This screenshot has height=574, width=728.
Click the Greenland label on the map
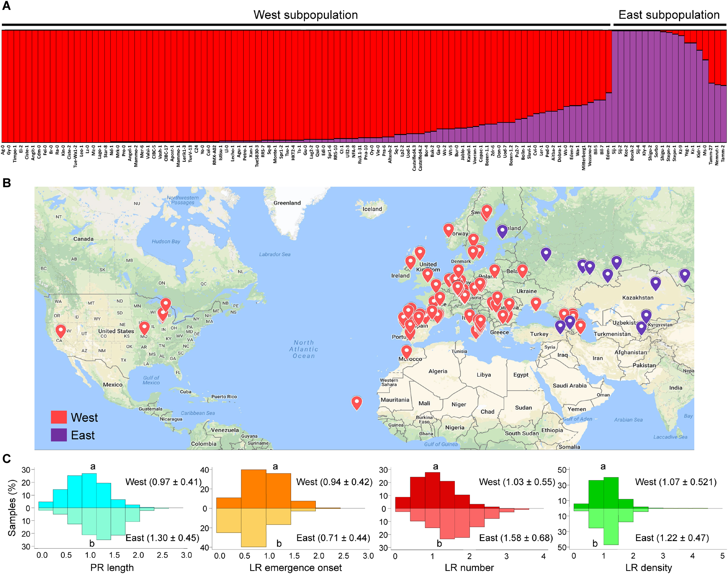pos(287,203)
